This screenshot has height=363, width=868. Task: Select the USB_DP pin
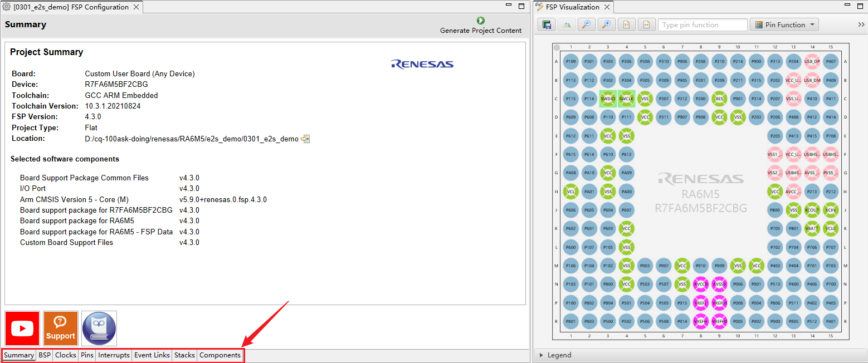tap(812, 61)
